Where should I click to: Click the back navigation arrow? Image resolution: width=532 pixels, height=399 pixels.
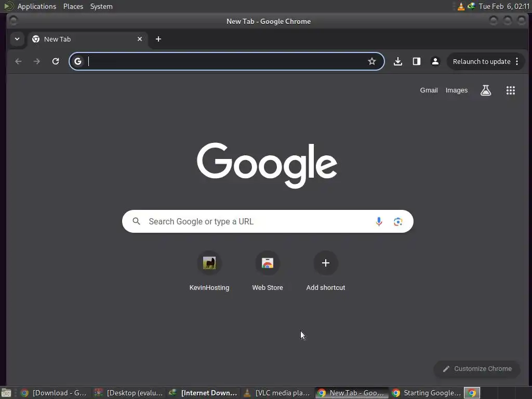18,61
